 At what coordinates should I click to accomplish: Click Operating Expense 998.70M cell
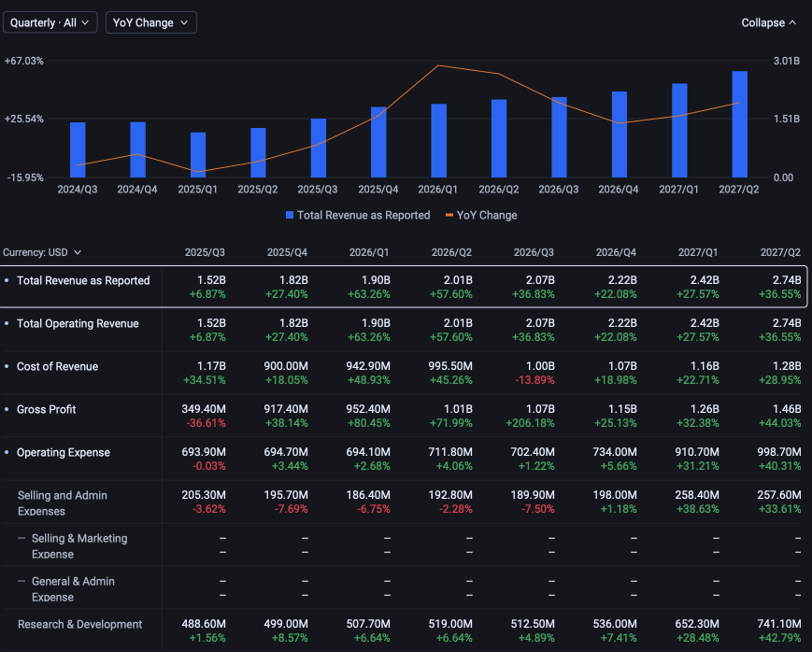pyautogui.click(x=779, y=452)
